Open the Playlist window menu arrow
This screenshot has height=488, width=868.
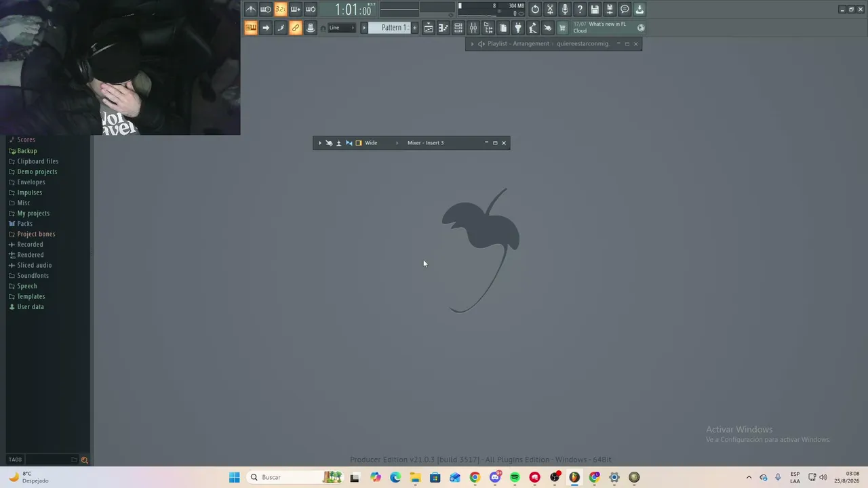(472, 44)
